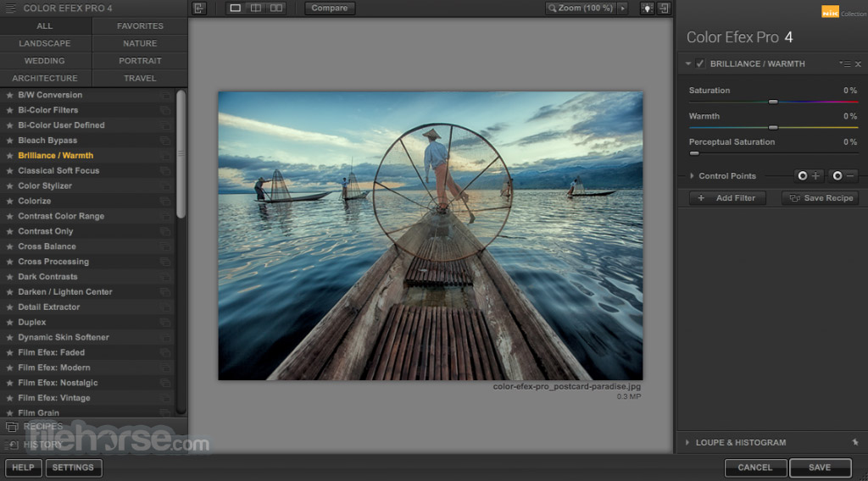Expand the Control Points section
This screenshot has height=481, width=868.
tap(692, 176)
